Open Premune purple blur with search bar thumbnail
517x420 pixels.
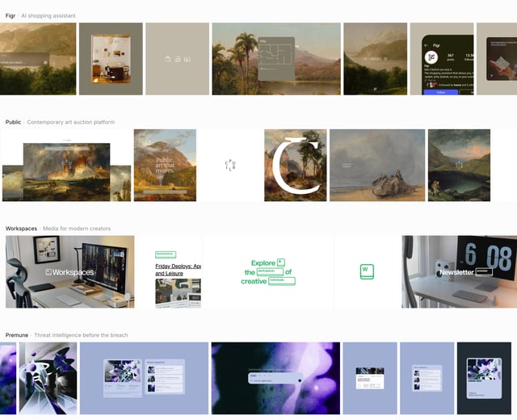tap(275, 378)
